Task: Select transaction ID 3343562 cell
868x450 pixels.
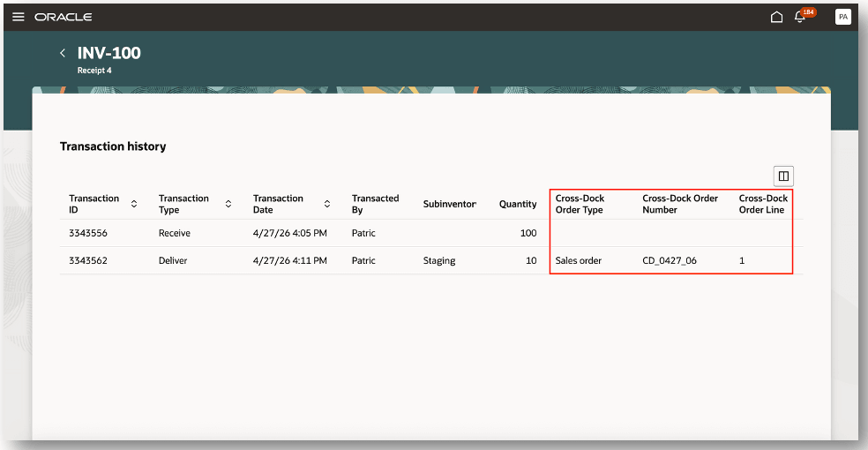Action: (x=88, y=260)
